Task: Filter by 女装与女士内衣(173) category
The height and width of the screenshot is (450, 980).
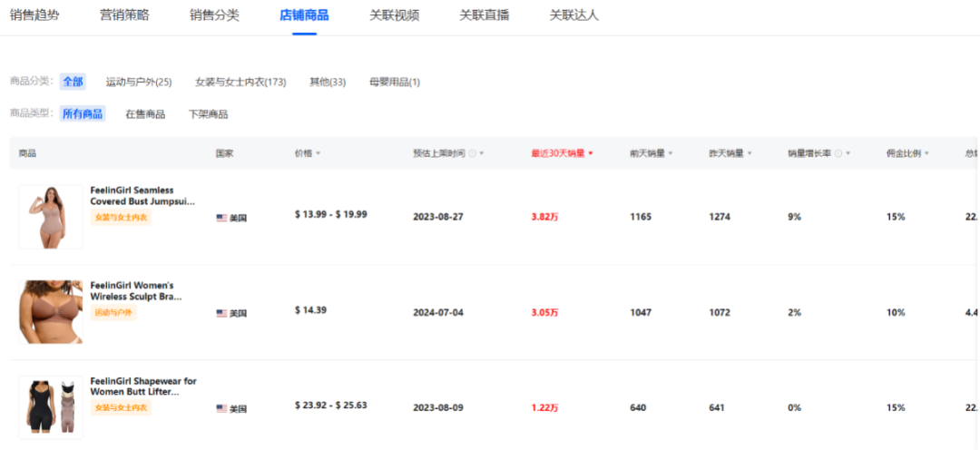Action: coord(240,82)
